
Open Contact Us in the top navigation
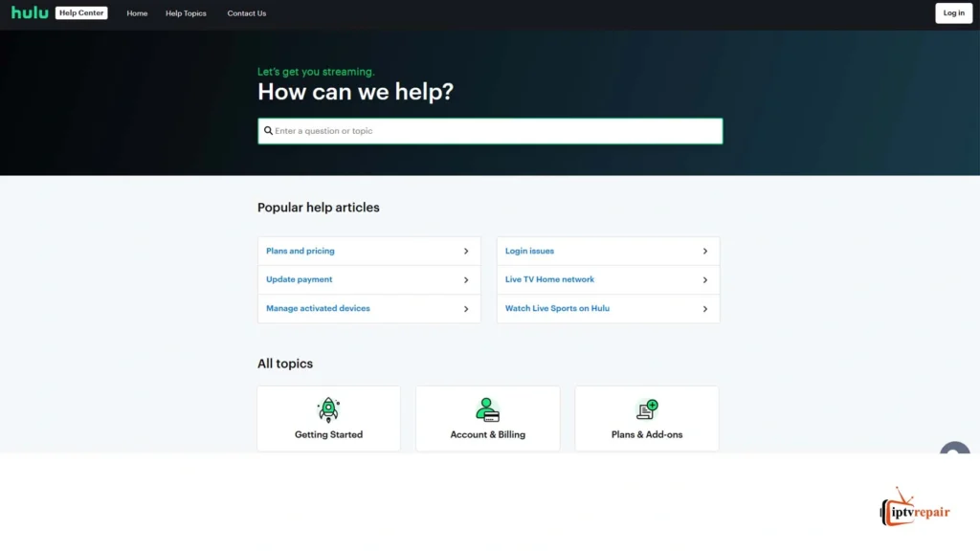246,12
